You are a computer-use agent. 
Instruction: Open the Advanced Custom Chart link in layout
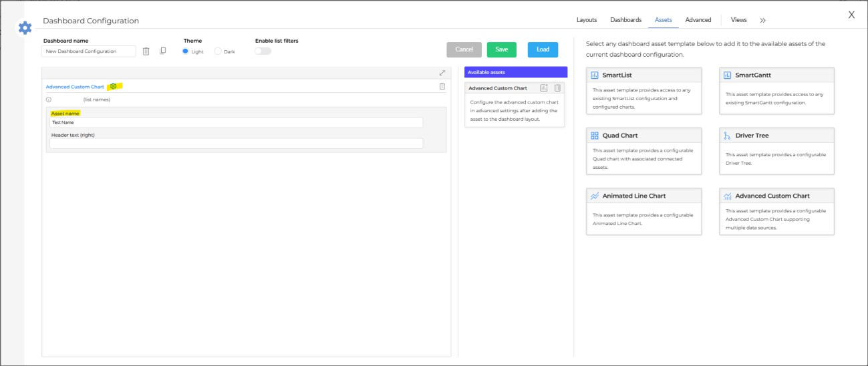(75, 87)
